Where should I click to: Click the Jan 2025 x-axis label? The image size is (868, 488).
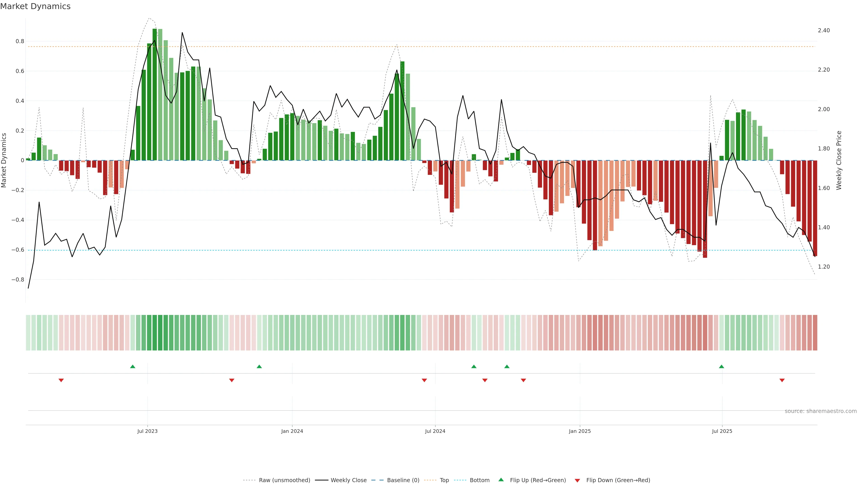pos(580,431)
